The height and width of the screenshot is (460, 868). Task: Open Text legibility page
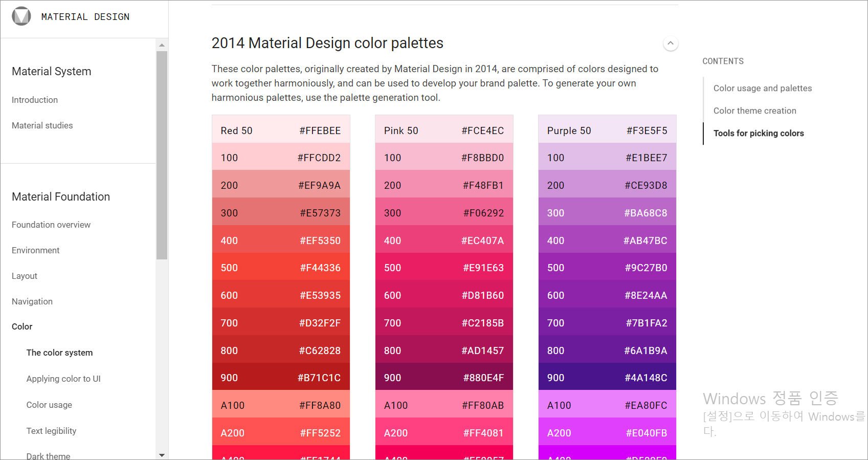[51, 431]
